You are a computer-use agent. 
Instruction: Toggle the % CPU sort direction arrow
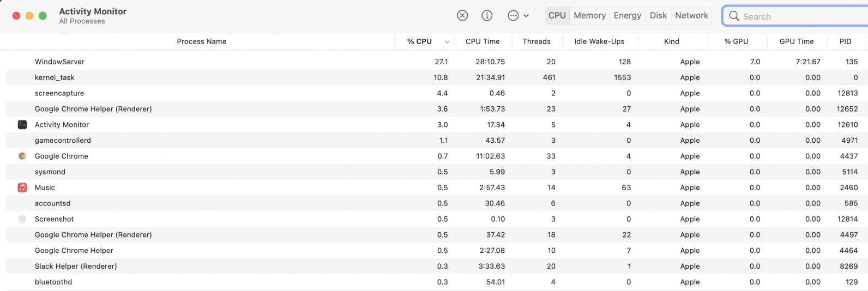447,42
